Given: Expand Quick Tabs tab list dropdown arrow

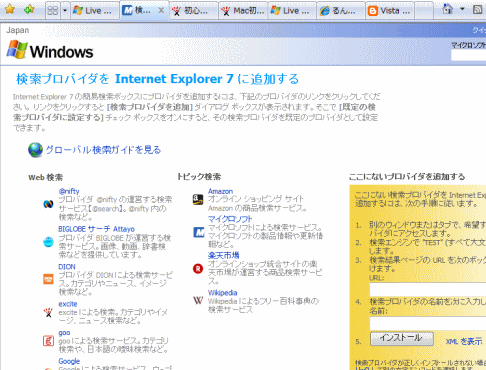Looking at the screenshot, I should [65, 11].
